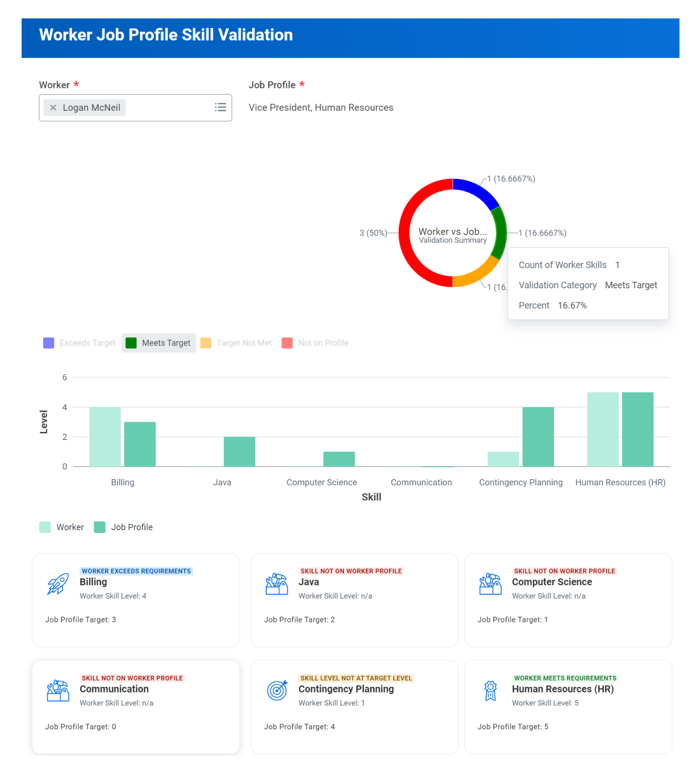The image size is (700, 778).
Task: Click the Worker Meets Requirements tag
Action: coord(565,678)
